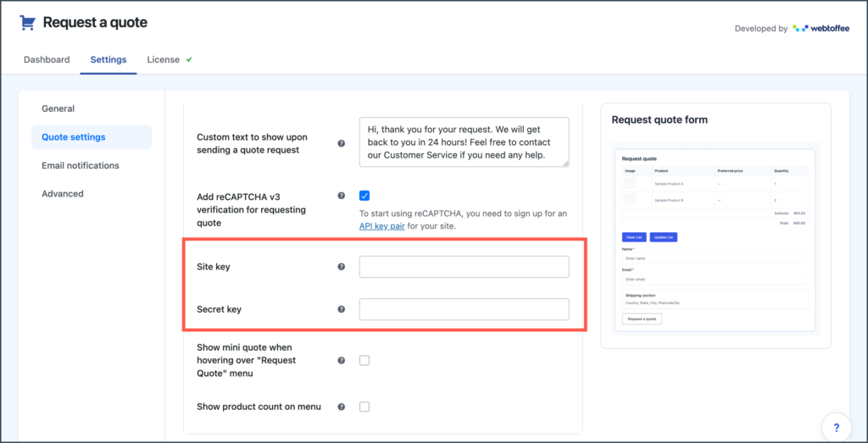This screenshot has width=868, height=443.
Task: Click help icon for Show mini quote
Action: pos(342,361)
